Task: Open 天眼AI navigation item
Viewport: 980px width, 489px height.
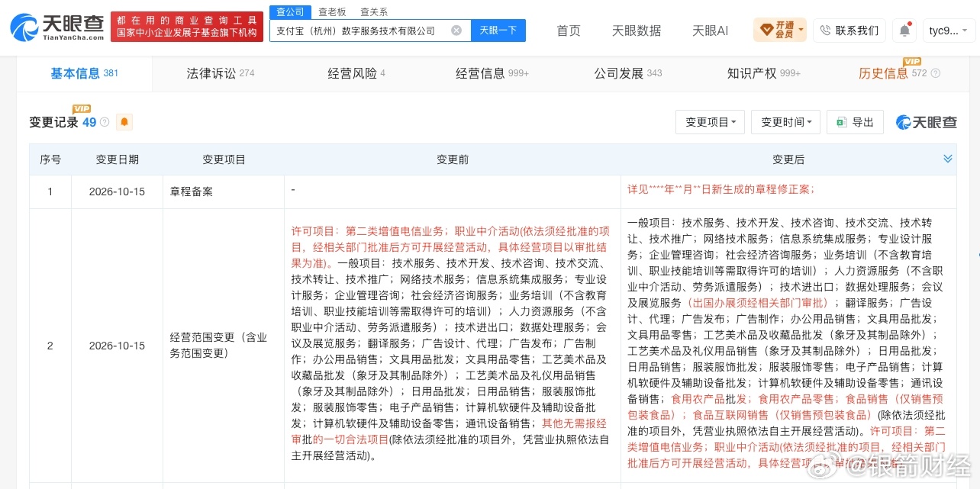Action: 710,31
